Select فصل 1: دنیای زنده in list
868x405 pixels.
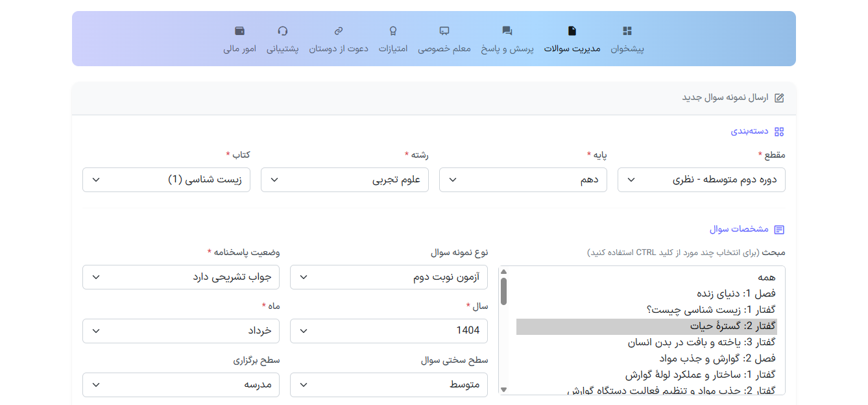(646, 293)
